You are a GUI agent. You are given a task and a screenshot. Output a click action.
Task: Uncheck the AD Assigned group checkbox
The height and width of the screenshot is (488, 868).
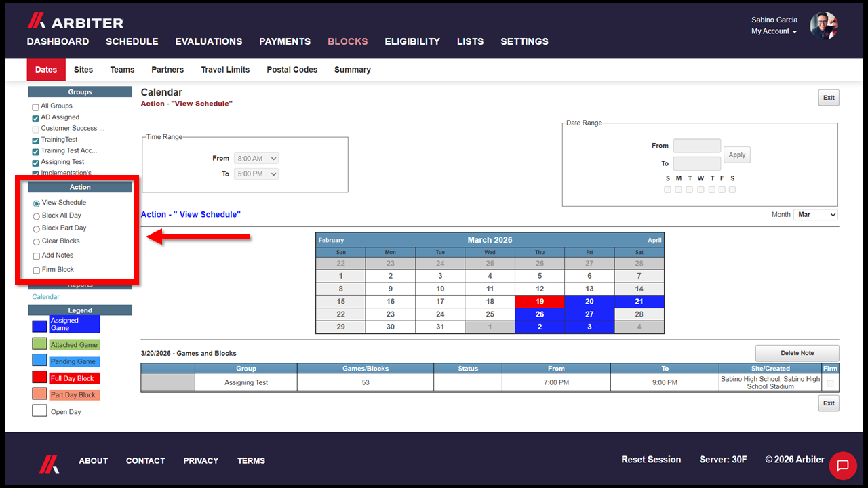(36, 118)
